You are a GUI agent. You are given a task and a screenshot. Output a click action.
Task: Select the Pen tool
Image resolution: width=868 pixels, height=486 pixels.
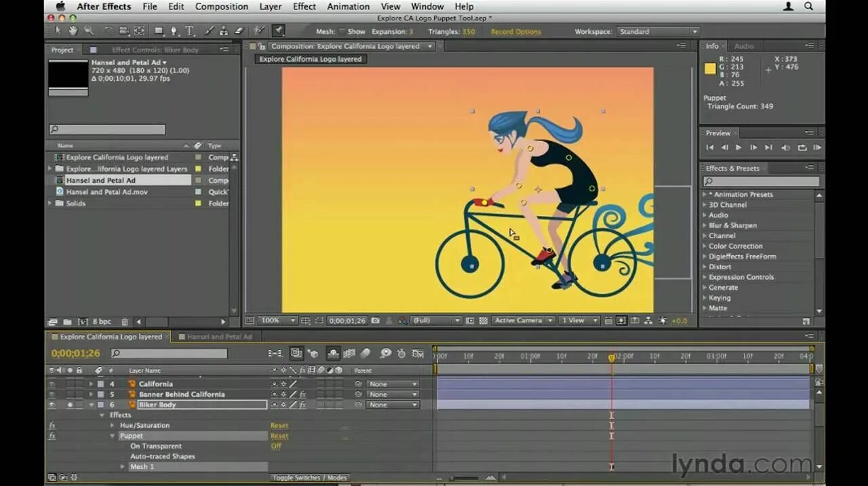point(174,31)
